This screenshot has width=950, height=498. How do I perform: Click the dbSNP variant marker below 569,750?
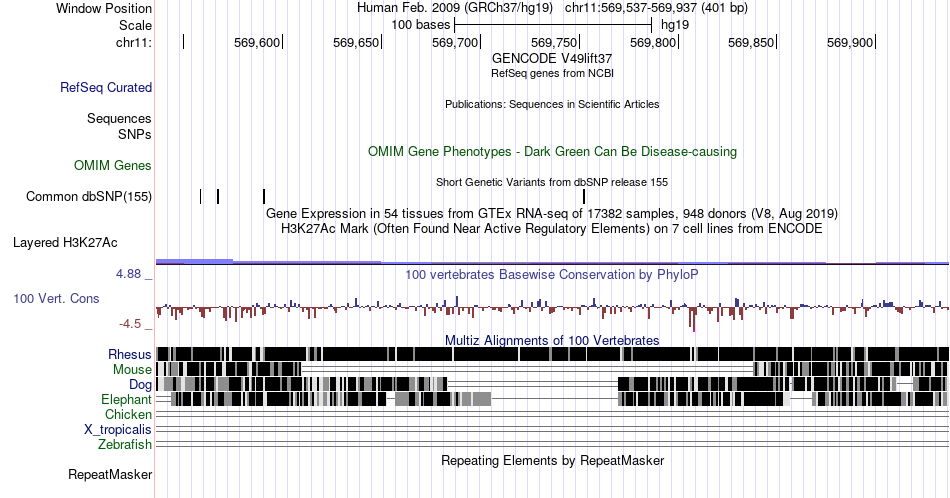[584, 196]
